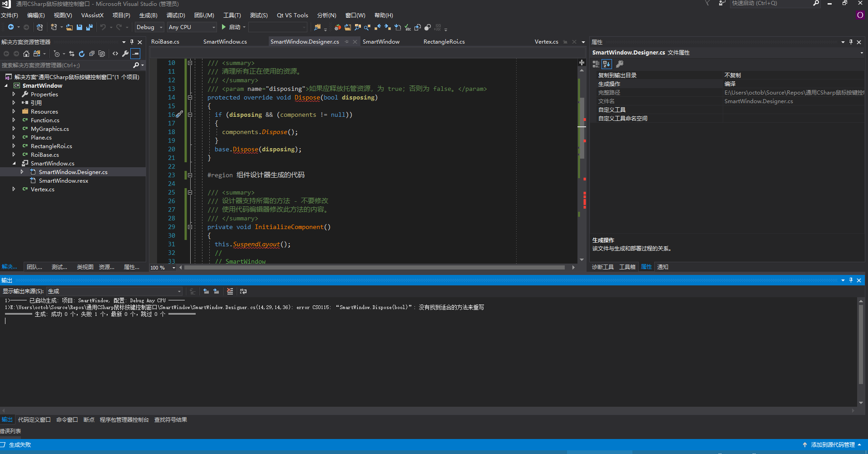Open property pages wrench icon in Properties panel
868x454 pixels.
(x=620, y=64)
